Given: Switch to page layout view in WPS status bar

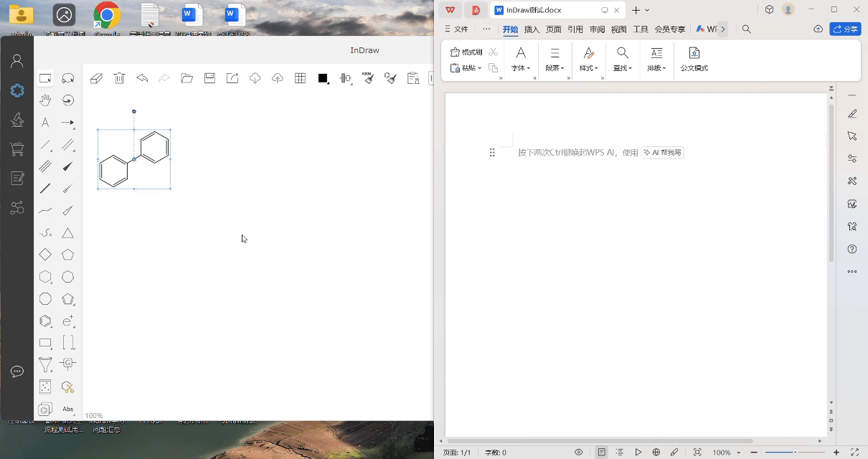Looking at the screenshot, I should tap(601, 453).
